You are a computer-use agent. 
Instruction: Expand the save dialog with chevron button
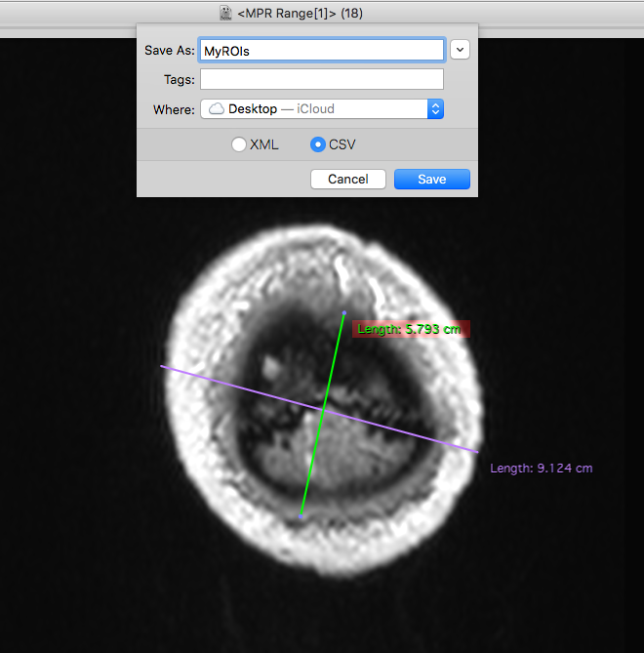[461, 50]
